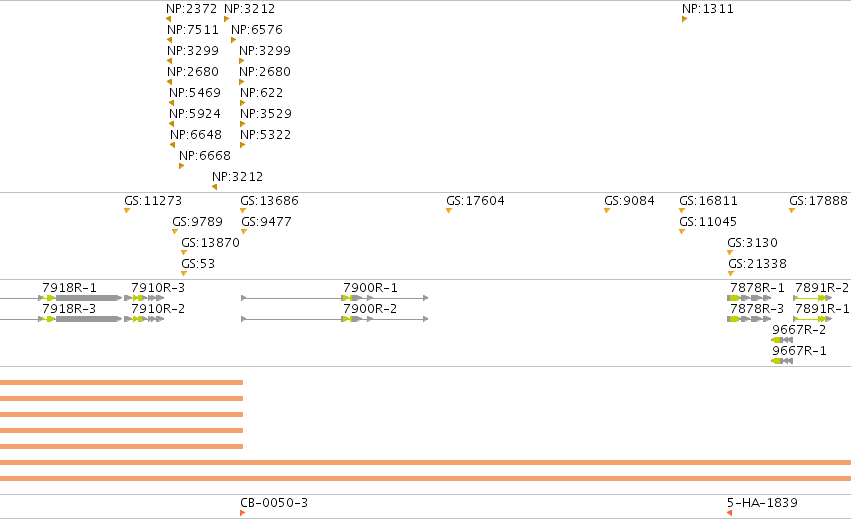The image size is (851, 519).
Task: Select the 7900R-1 transcript line
Action: [x=335, y=298]
